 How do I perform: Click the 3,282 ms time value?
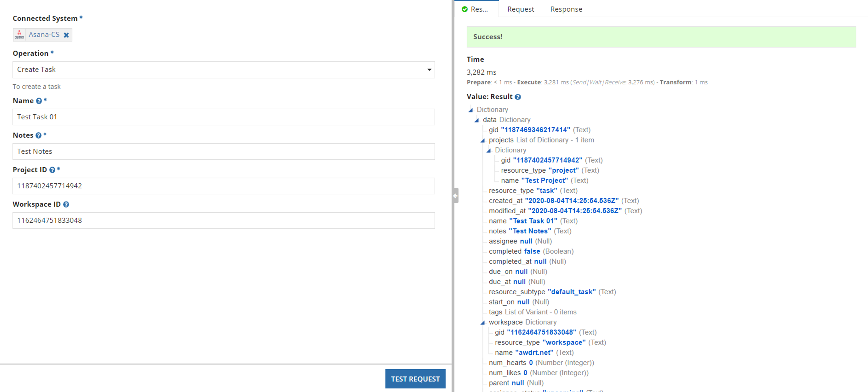click(481, 72)
